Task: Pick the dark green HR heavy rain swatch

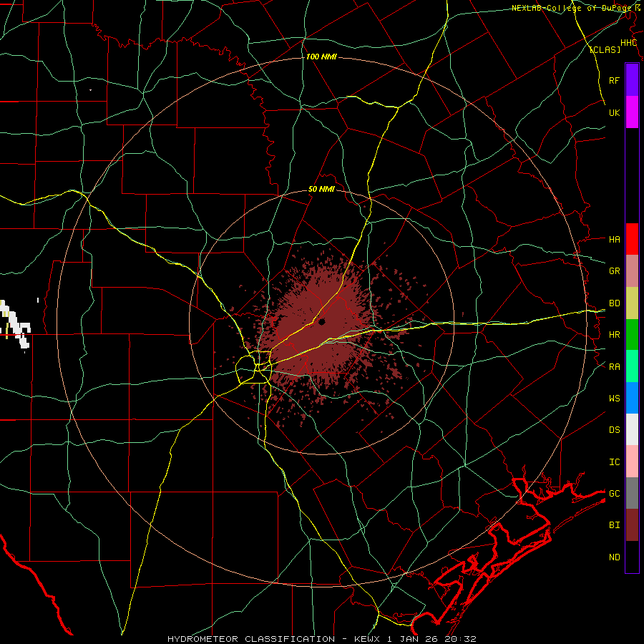Action: click(632, 335)
